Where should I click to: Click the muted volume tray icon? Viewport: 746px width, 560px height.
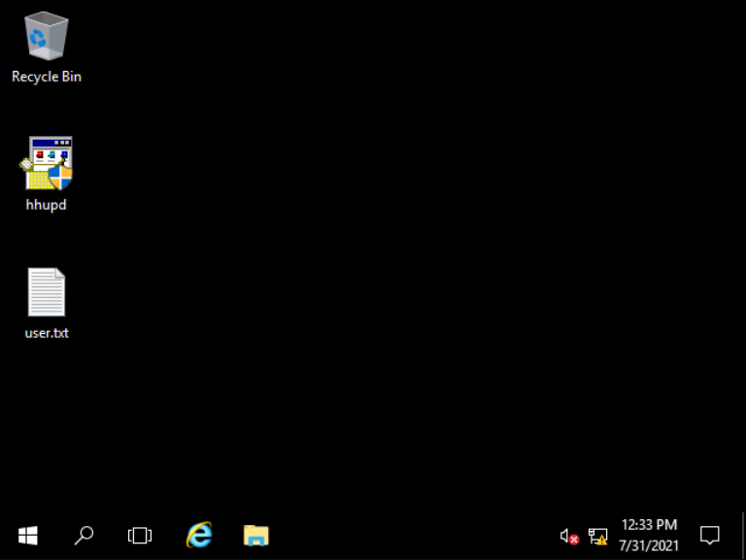coord(569,537)
